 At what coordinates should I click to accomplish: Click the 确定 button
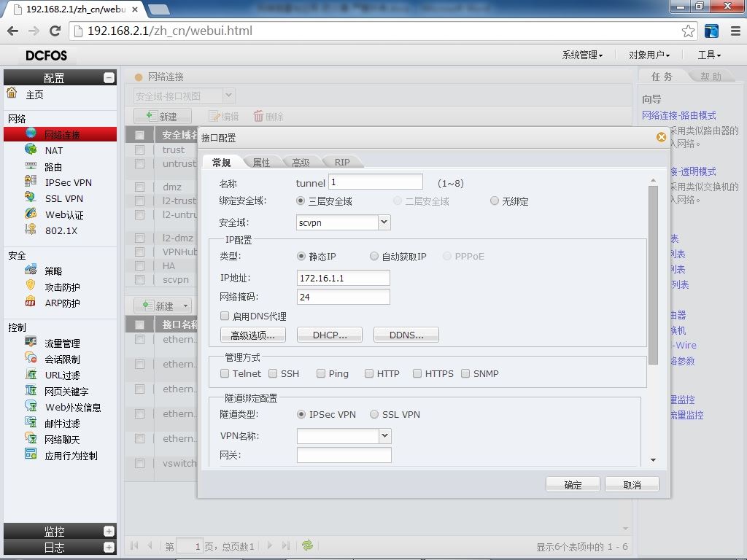573,485
